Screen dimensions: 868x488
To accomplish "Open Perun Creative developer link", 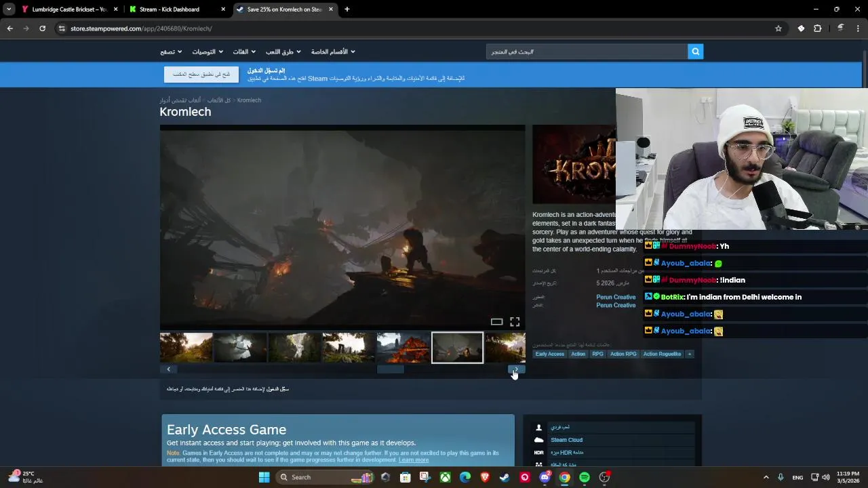I will pos(616,297).
